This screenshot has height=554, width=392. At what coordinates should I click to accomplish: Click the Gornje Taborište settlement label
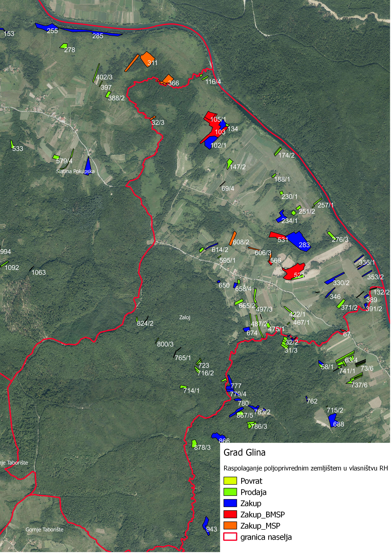tap(45, 530)
